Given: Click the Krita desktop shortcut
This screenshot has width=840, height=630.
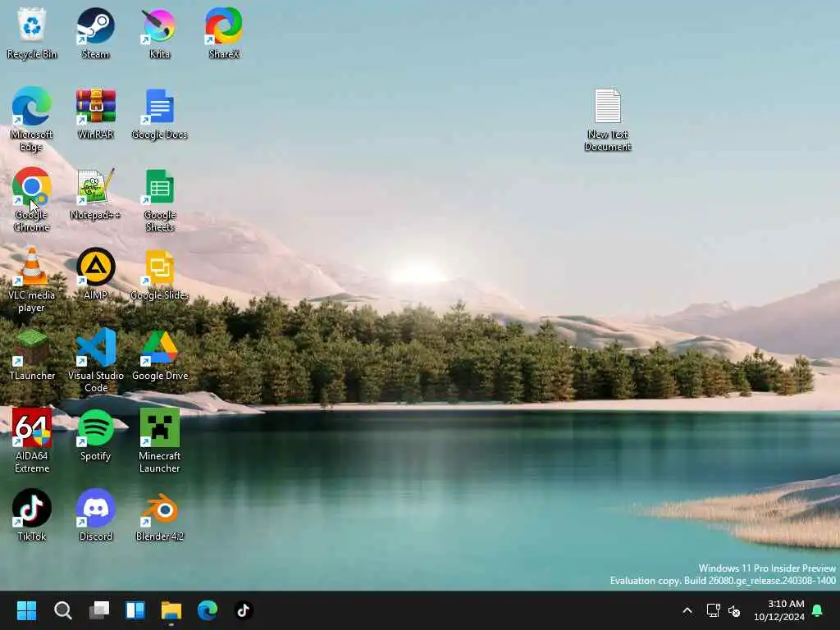Looking at the screenshot, I should 160,33.
